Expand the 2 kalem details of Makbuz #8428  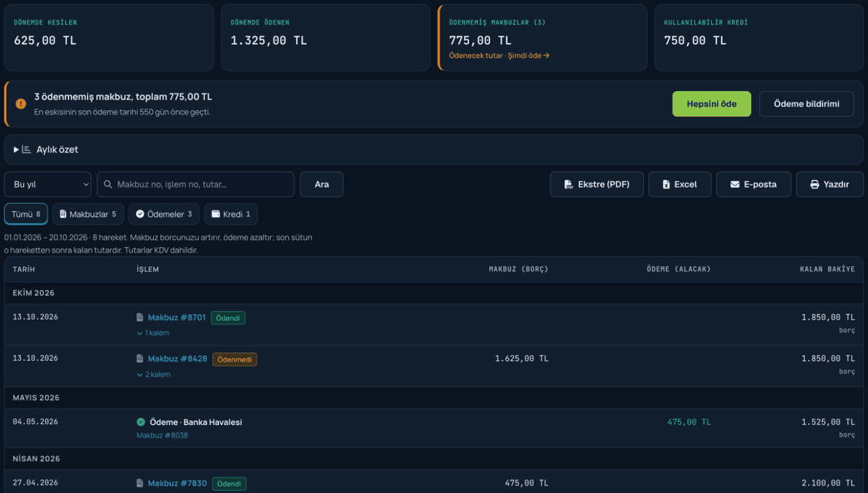click(154, 375)
